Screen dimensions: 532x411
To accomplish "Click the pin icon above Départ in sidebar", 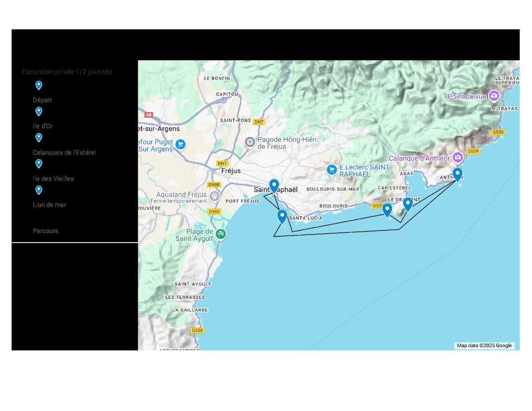I will (x=39, y=85).
